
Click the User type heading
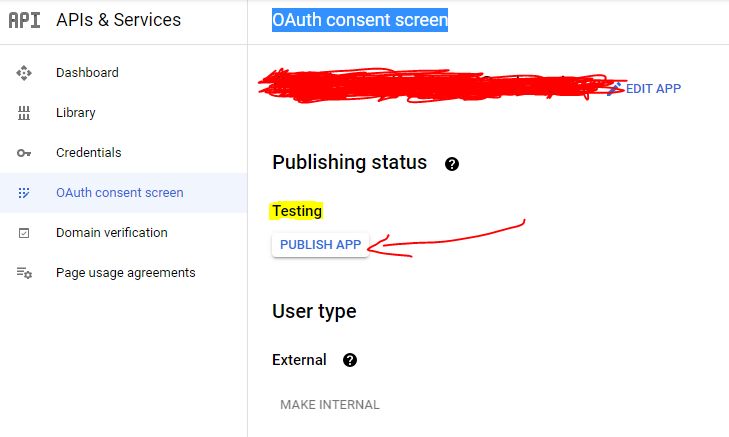314,311
